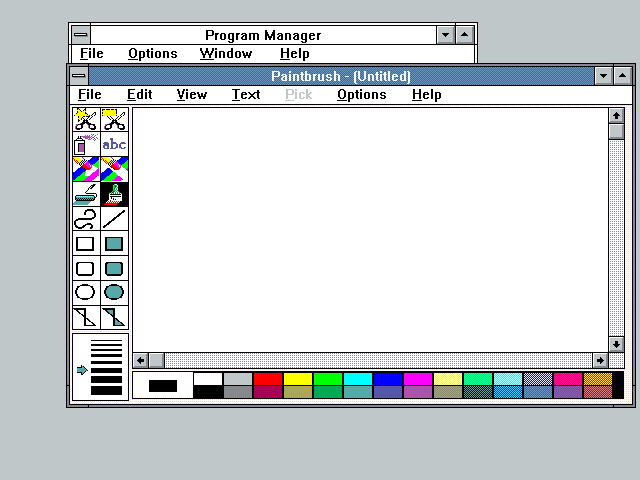
Task: Choose the thinnest line width
Action: tap(106, 340)
